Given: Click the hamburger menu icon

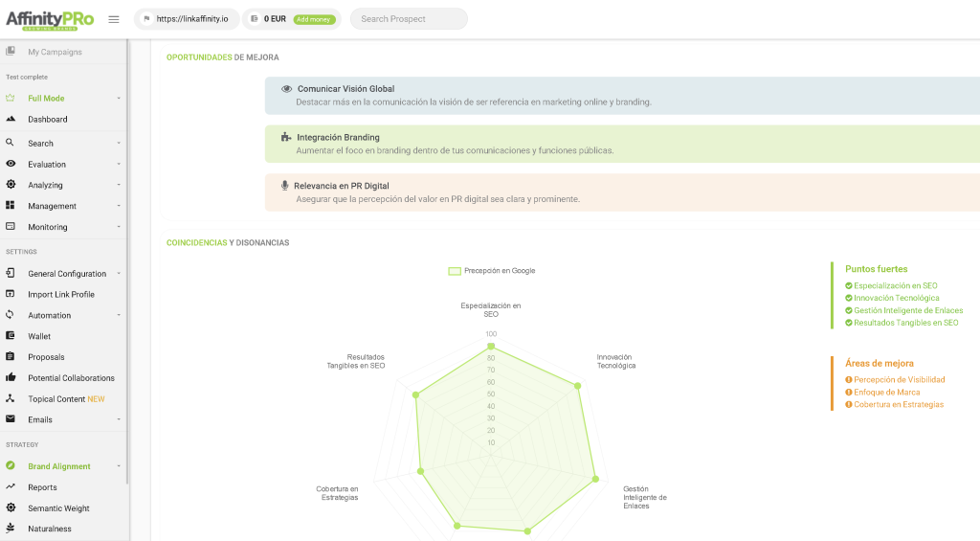Looking at the screenshot, I should (x=114, y=19).
